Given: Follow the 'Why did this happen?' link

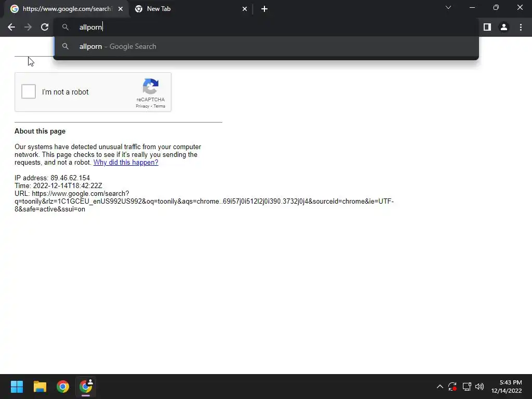Looking at the screenshot, I should click(126, 163).
